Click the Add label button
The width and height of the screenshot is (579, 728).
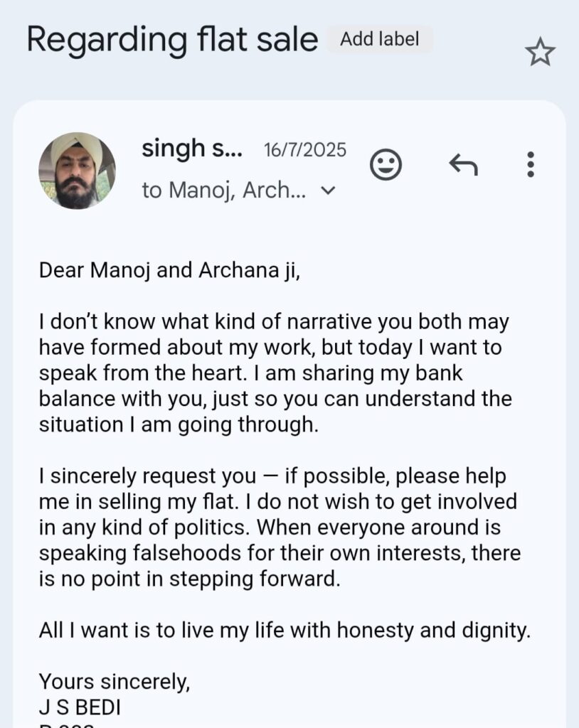click(378, 39)
